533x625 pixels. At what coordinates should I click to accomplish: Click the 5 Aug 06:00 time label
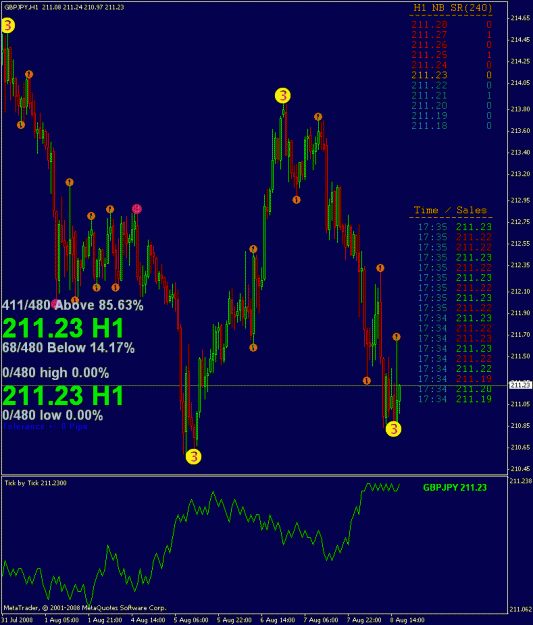(191, 620)
